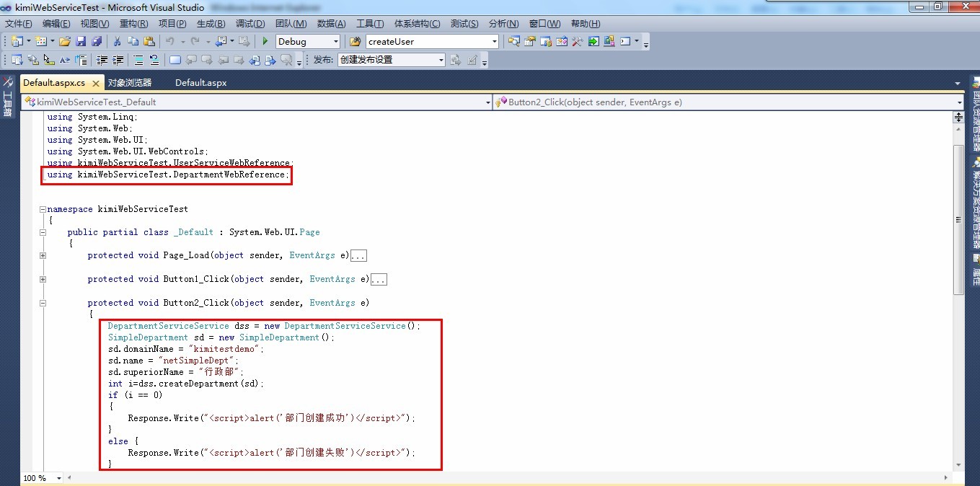Click the Add New Item icon

[x=41, y=41]
